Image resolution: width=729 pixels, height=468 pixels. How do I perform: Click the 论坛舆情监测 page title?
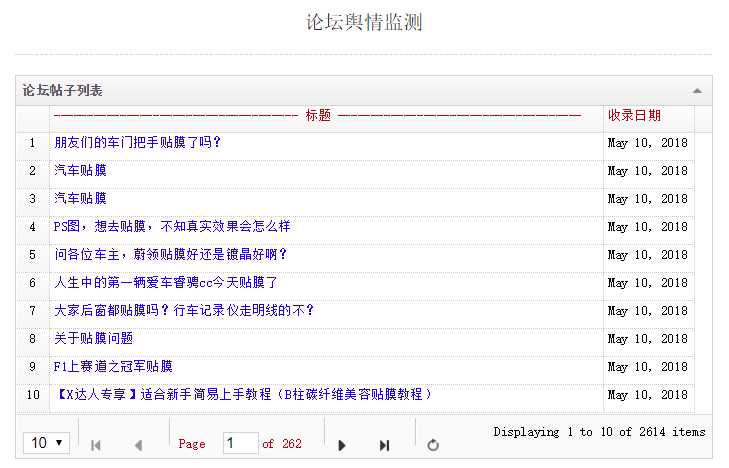[364, 22]
